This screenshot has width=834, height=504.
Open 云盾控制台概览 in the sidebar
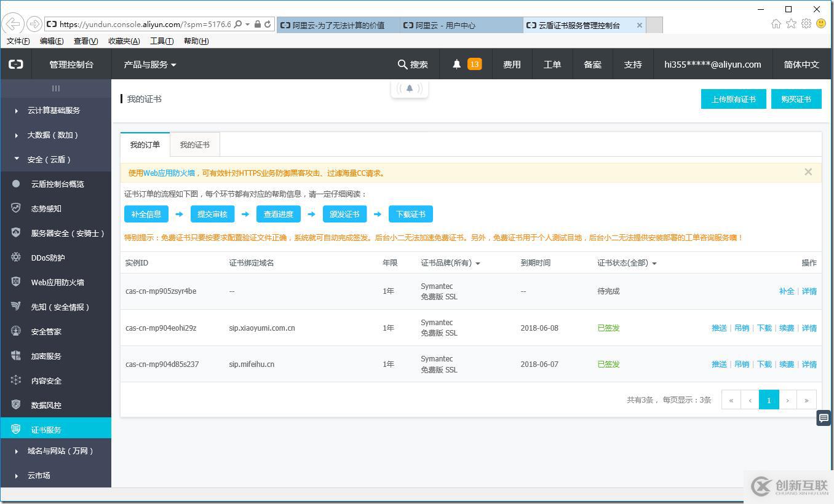56,184
